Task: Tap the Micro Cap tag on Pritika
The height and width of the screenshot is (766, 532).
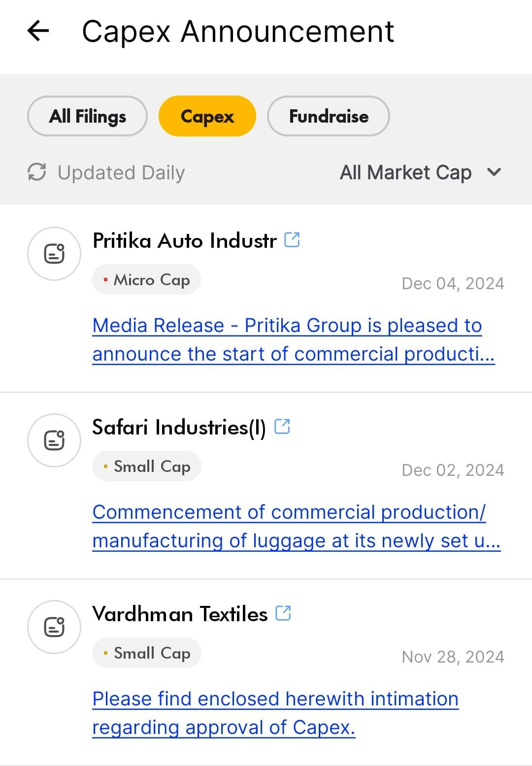Action: pyautogui.click(x=146, y=280)
